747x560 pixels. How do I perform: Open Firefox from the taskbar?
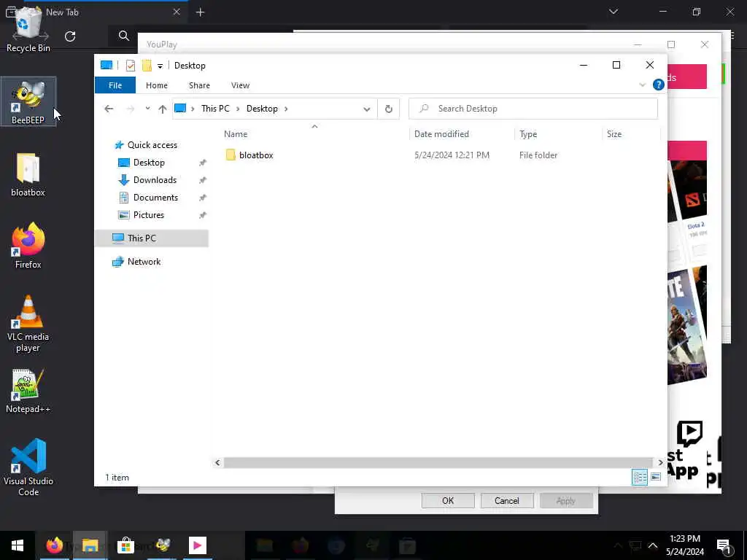pyautogui.click(x=54, y=545)
